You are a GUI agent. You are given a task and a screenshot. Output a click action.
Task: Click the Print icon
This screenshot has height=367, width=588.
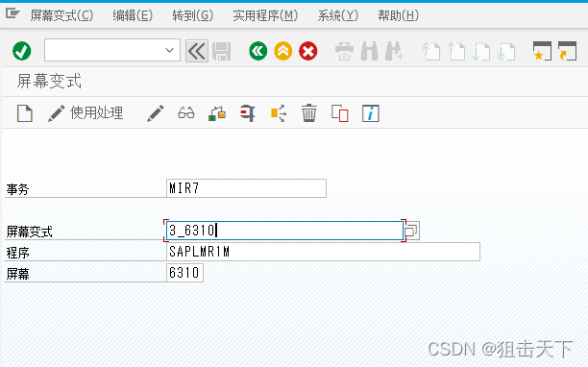(x=344, y=51)
